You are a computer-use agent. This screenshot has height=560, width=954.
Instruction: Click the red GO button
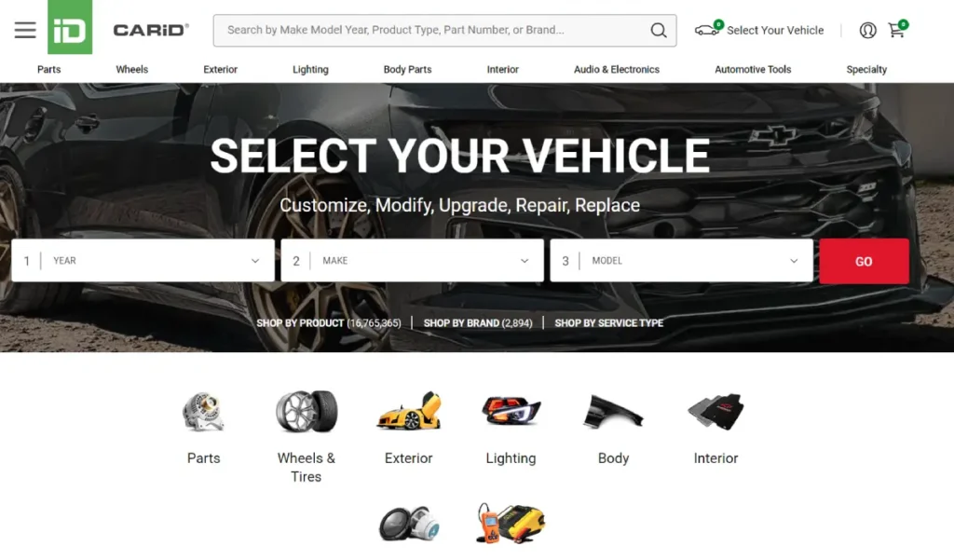coord(864,261)
